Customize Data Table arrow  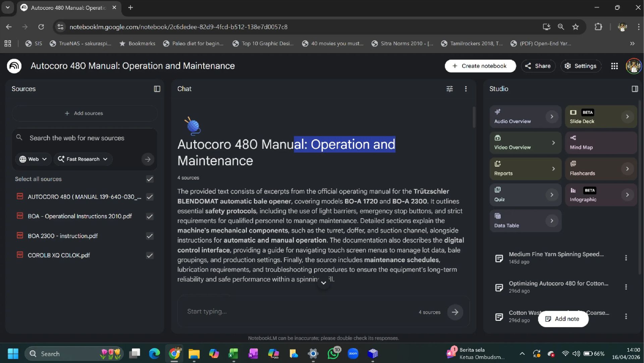click(x=551, y=221)
